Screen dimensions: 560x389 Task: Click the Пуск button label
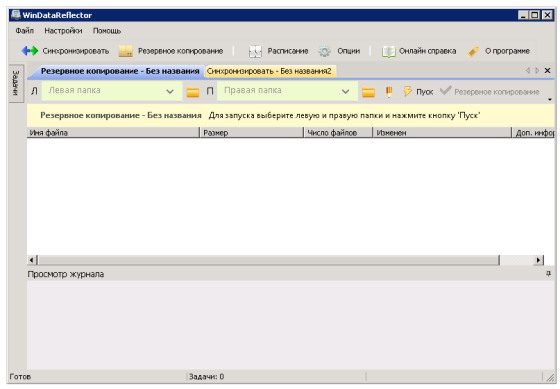(x=425, y=92)
